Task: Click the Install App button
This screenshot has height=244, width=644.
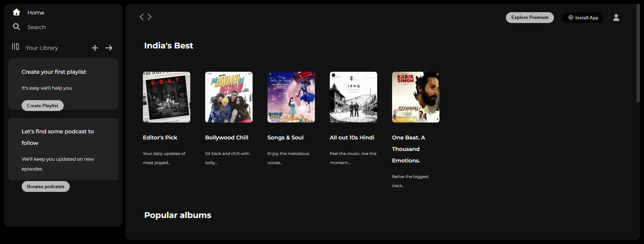Action: (x=583, y=18)
